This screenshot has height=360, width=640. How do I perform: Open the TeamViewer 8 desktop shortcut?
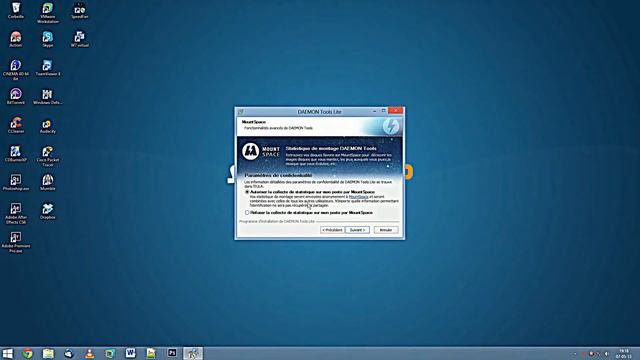(x=48, y=68)
